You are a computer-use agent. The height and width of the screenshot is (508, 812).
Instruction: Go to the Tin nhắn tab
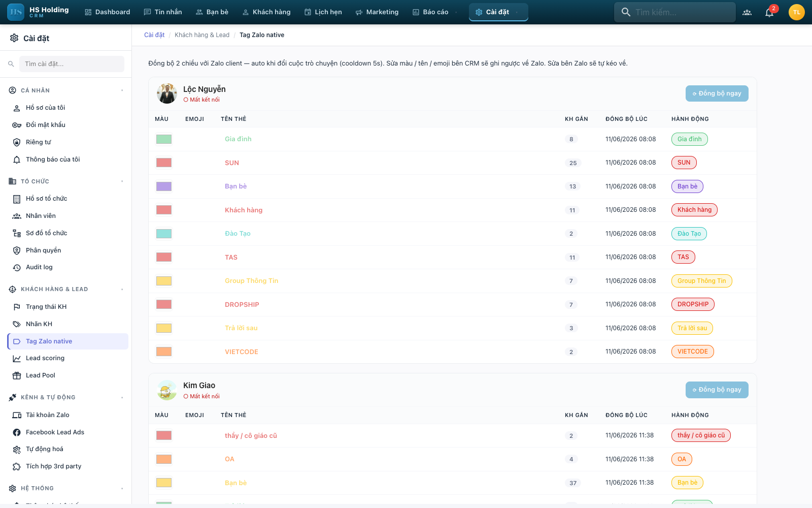coord(163,12)
